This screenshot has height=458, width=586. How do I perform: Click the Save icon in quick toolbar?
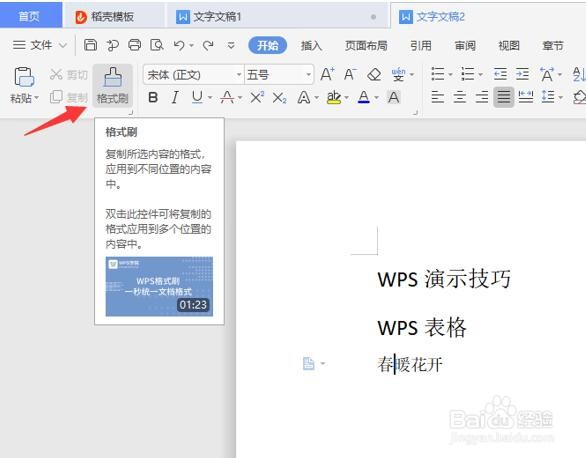pyautogui.click(x=90, y=45)
